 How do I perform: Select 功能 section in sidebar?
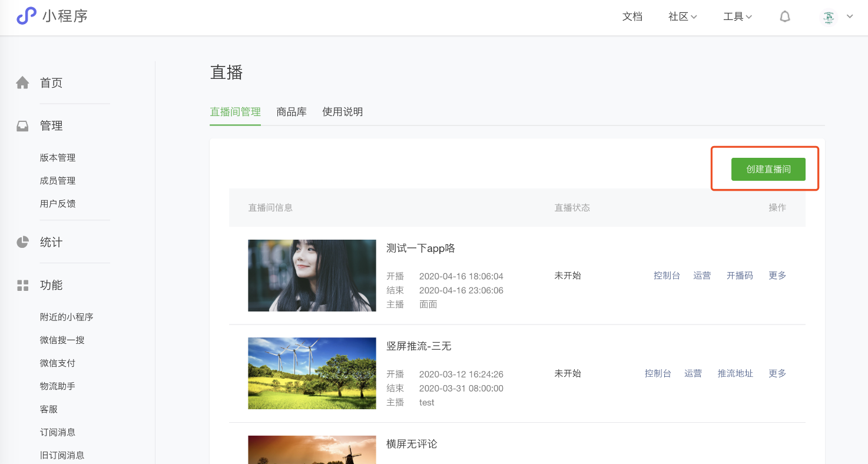tap(51, 285)
